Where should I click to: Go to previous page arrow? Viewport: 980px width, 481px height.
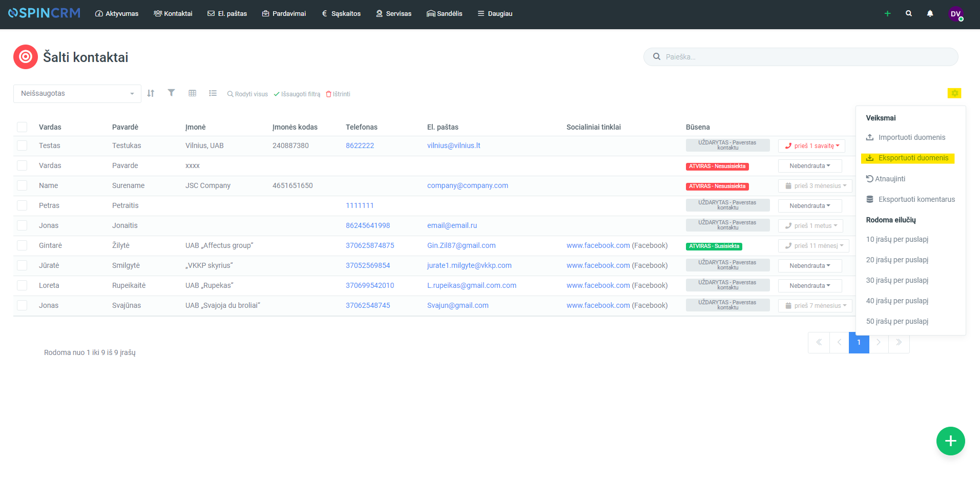(839, 342)
